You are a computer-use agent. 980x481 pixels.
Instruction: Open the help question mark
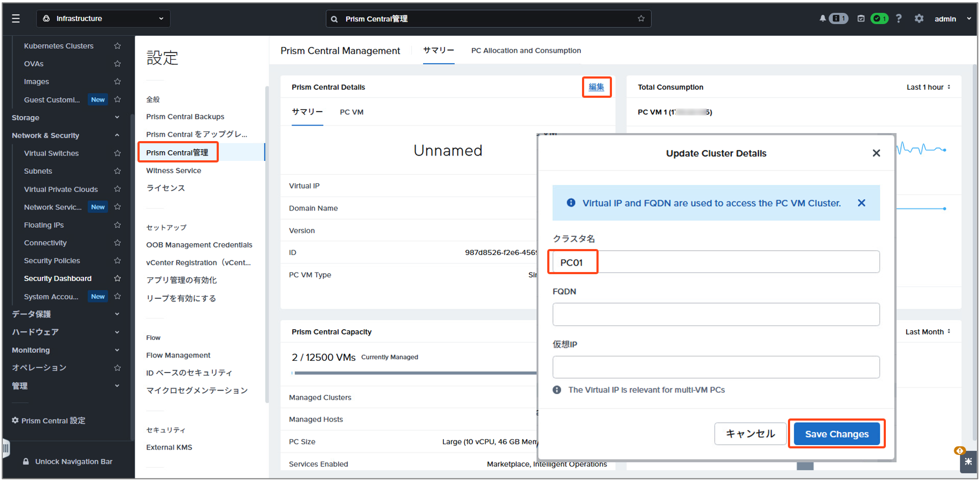click(899, 19)
